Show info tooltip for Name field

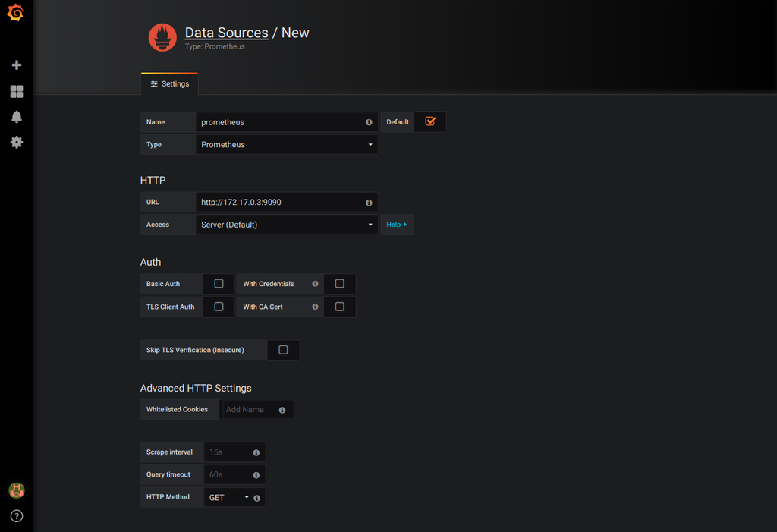click(x=369, y=122)
